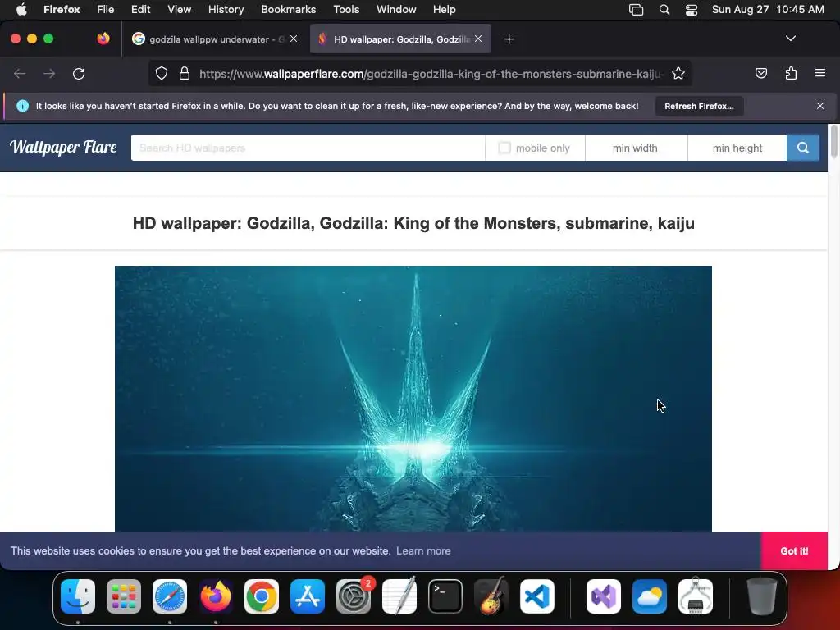Viewport: 840px width, 630px height.
Task: Open the Firefox hamburger application menu
Action: point(820,73)
